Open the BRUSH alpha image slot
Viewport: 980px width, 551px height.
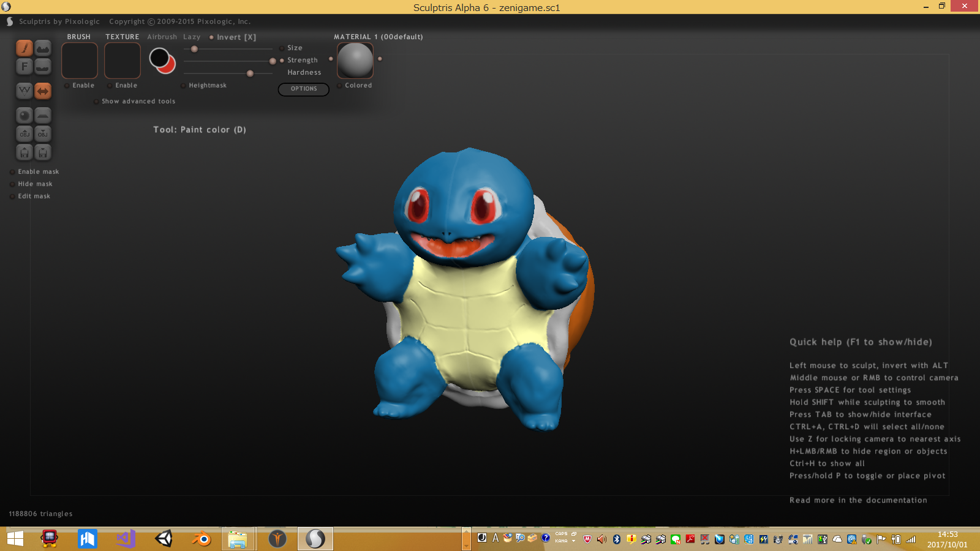point(80,61)
